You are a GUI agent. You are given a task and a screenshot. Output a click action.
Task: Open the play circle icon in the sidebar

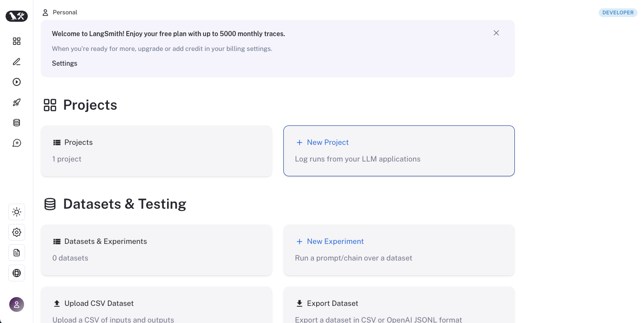(x=17, y=82)
